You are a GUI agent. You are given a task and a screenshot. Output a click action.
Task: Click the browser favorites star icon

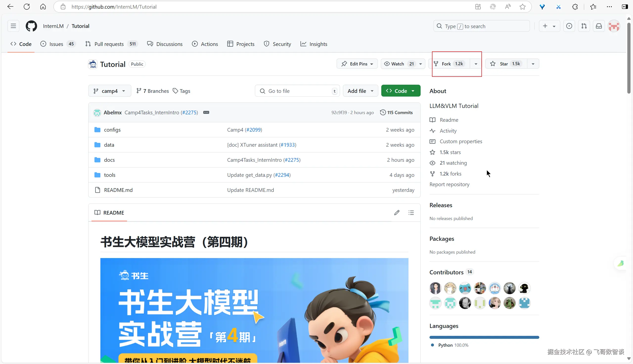click(522, 7)
